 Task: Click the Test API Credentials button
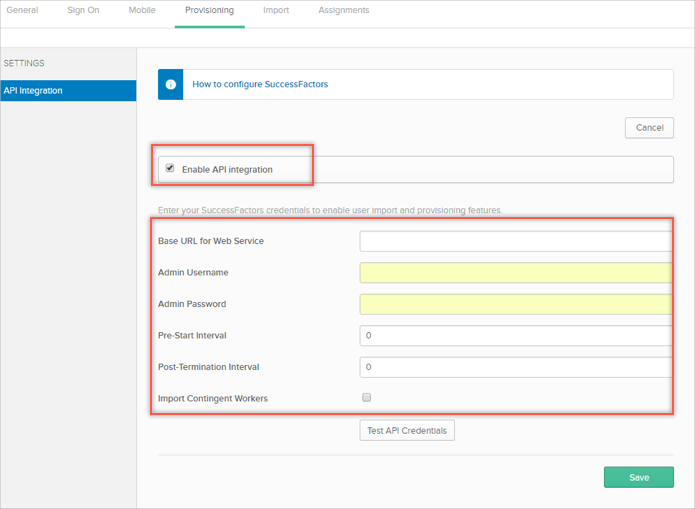point(407,431)
